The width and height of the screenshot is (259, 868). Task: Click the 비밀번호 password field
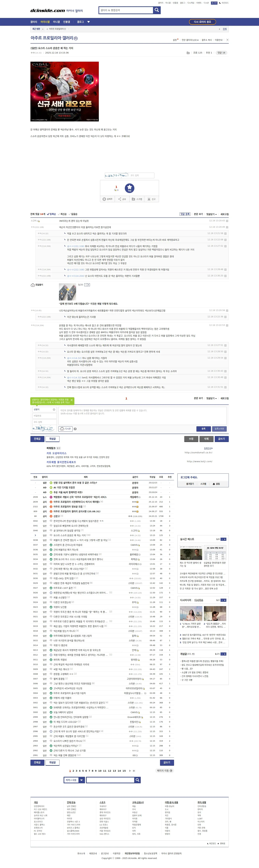click(44, 416)
